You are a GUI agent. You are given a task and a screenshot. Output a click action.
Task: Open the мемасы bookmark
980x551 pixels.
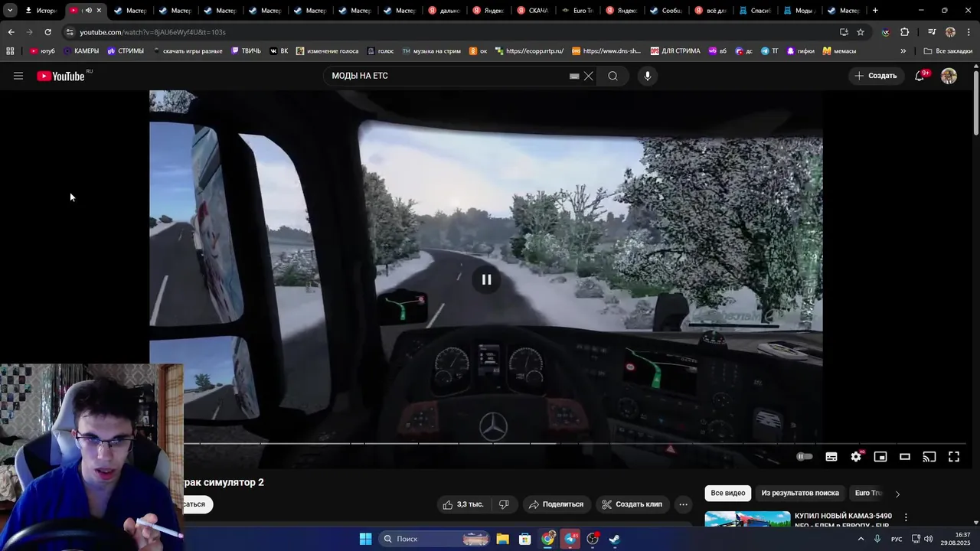[x=839, y=51]
